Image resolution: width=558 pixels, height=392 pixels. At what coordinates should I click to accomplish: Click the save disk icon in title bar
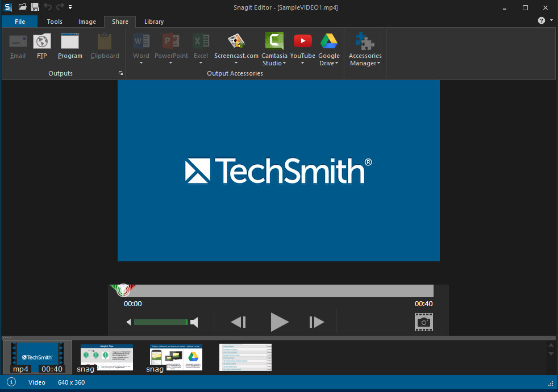(x=35, y=7)
